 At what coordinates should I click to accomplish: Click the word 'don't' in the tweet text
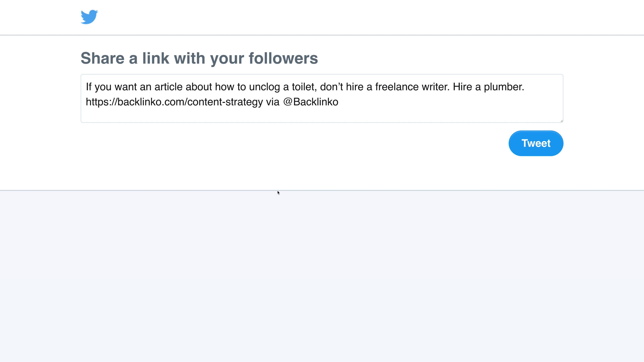click(332, 87)
